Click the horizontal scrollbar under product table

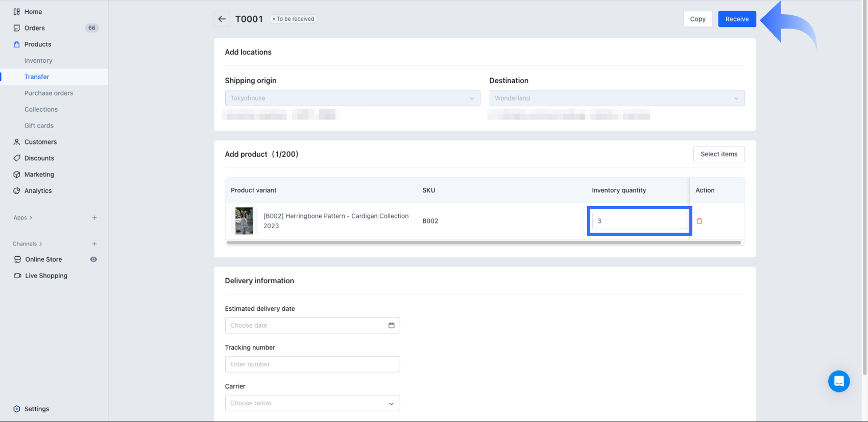pyautogui.click(x=483, y=243)
